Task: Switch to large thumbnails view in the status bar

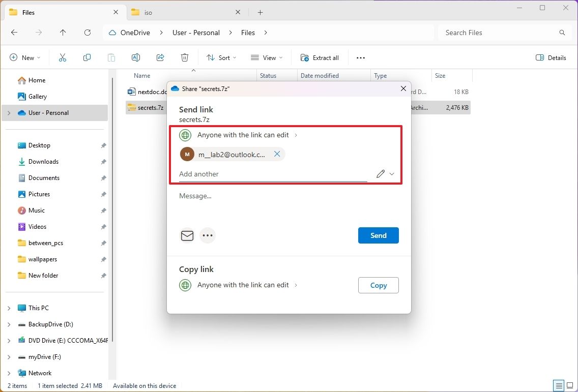Action: (570, 385)
